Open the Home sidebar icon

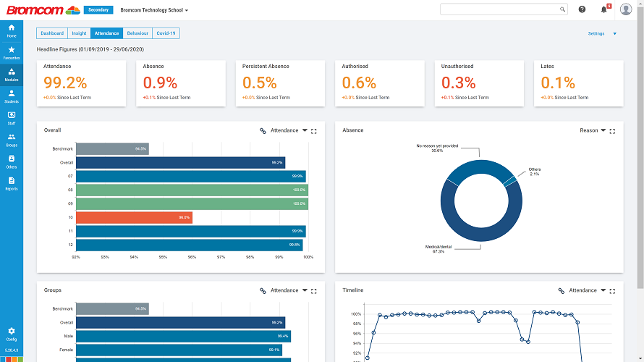tap(12, 30)
